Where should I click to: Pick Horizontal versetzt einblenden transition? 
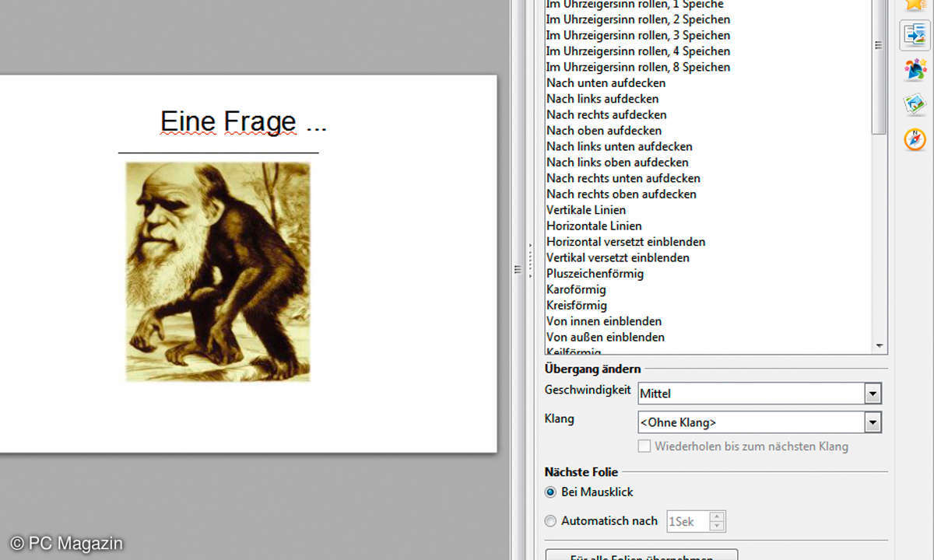626,242
